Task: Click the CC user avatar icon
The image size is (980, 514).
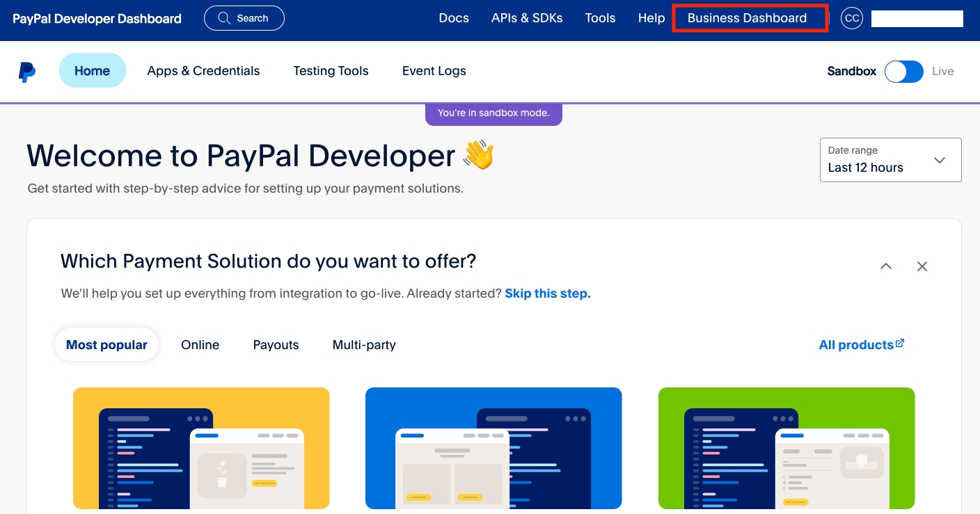Action: 851,19
